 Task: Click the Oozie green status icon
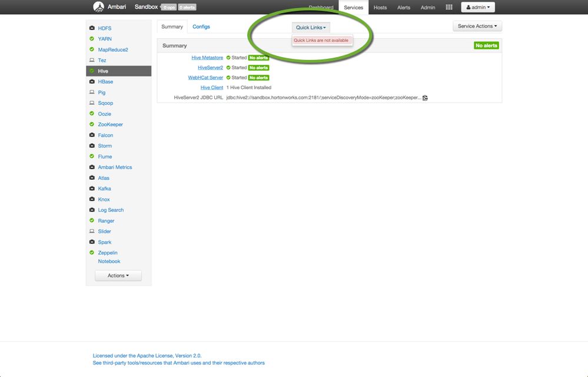click(x=92, y=114)
